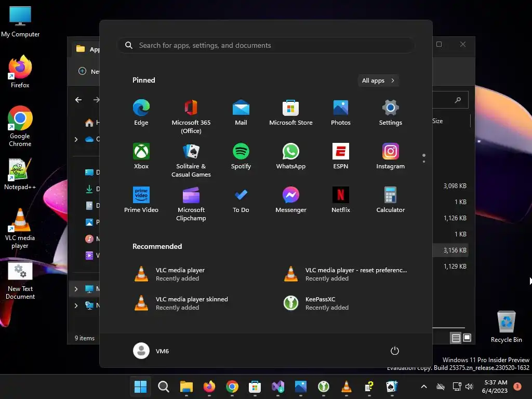532x399 pixels.
Task: Open Solitaire & Casual Games
Action: pyautogui.click(x=191, y=160)
